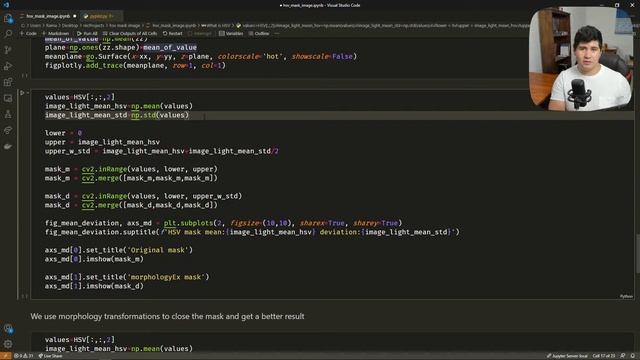Open notifications bell in status bar
Screen dimensions: 640x360
[x=633, y=356]
